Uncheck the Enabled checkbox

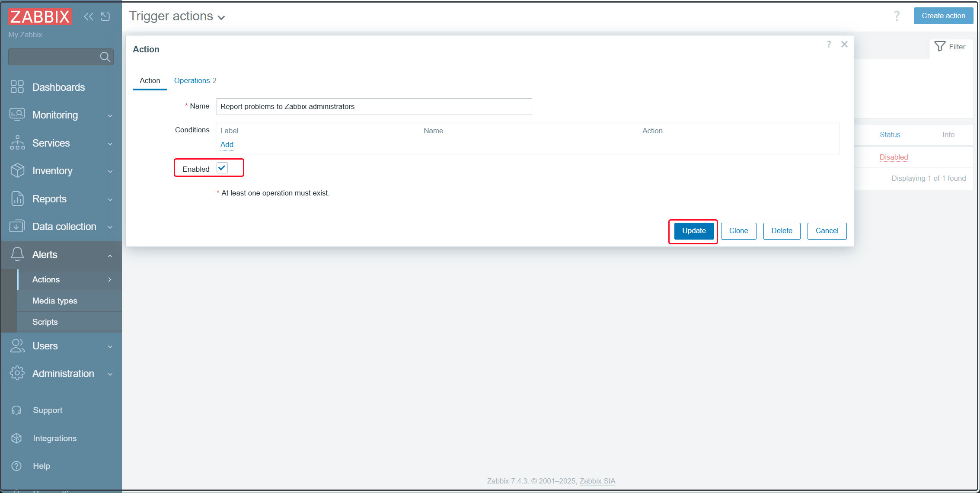222,168
